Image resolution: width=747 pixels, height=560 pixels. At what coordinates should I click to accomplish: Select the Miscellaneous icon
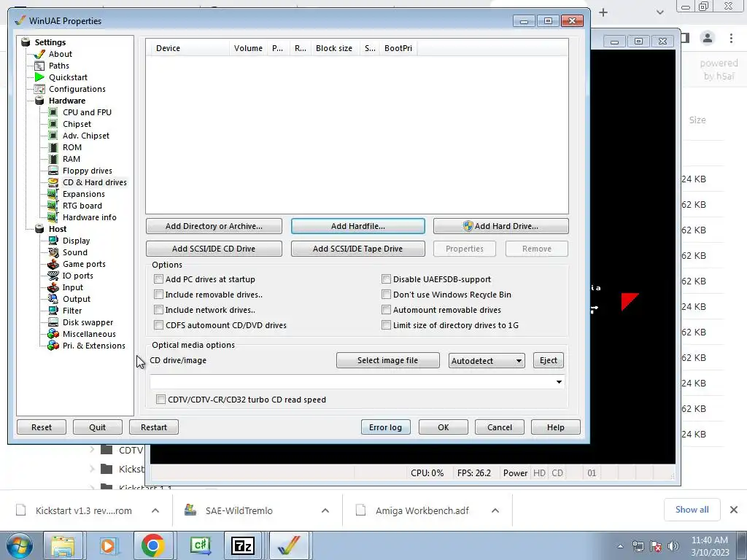click(53, 334)
